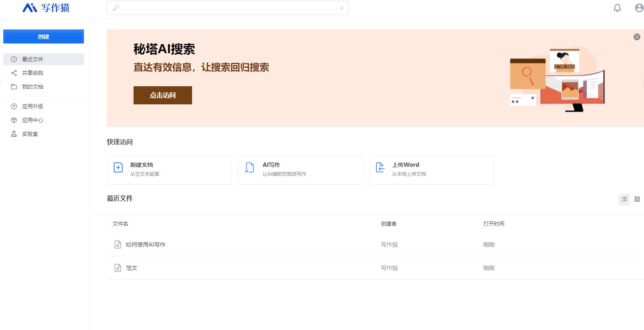Click the 实验室 flask icon

click(x=14, y=134)
